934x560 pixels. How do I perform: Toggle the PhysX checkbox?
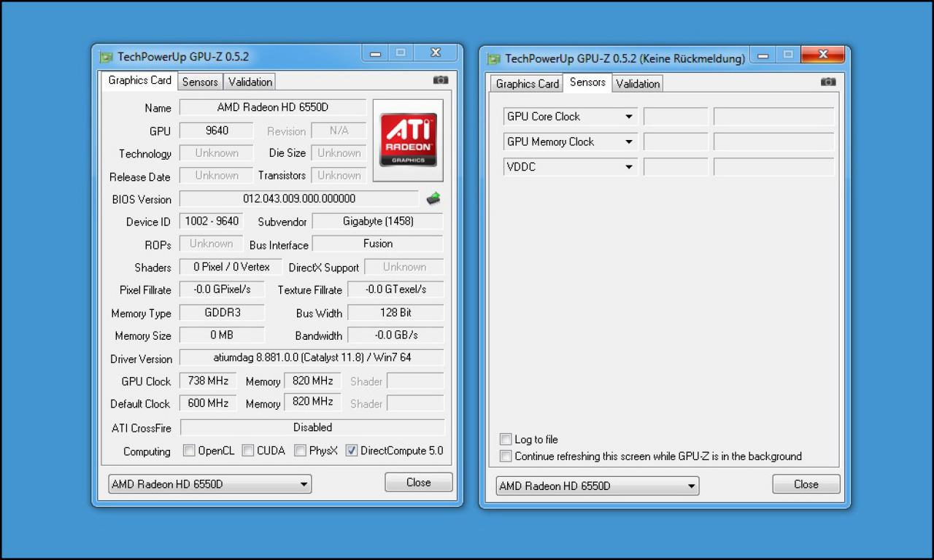300,451
